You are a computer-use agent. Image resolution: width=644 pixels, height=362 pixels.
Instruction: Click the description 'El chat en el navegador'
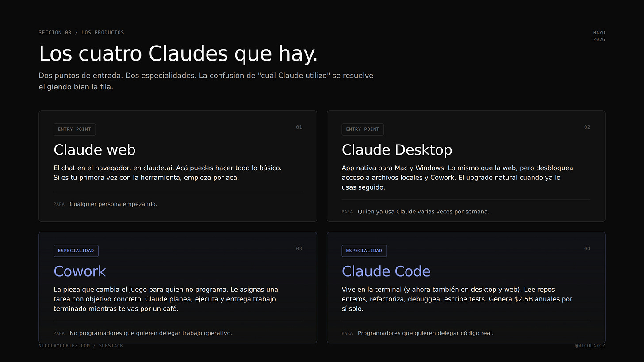click(168, 173)
